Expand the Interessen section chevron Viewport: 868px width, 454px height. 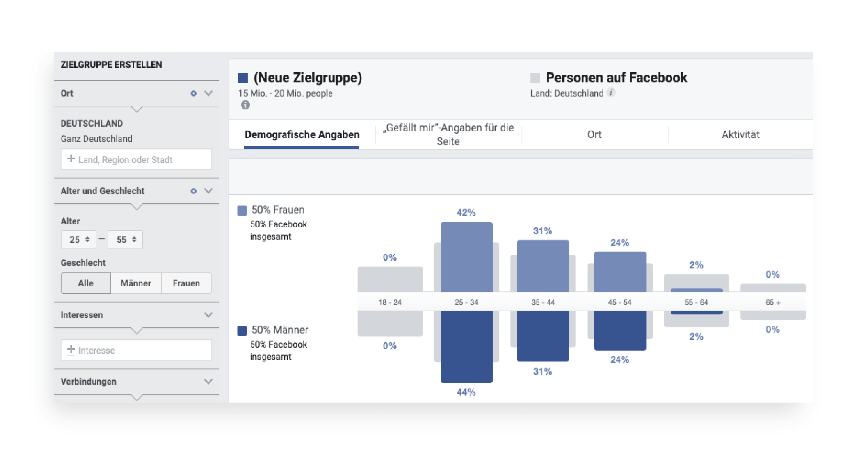coord(208,315)
